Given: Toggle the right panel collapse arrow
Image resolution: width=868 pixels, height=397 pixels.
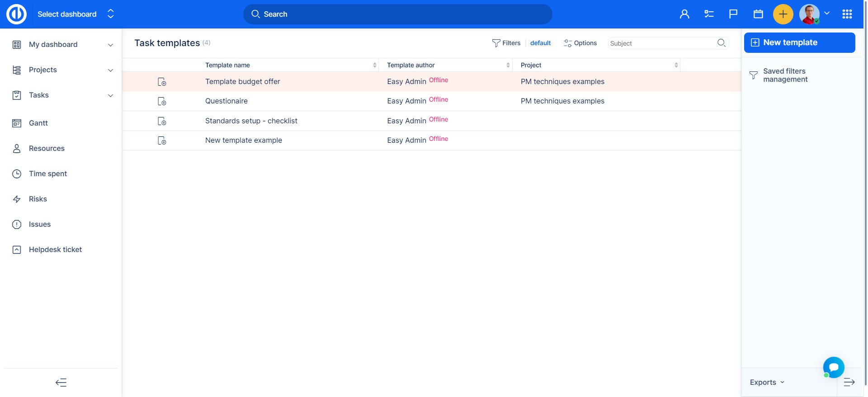Looking at the screenshot, I should (x=849, y=383).
